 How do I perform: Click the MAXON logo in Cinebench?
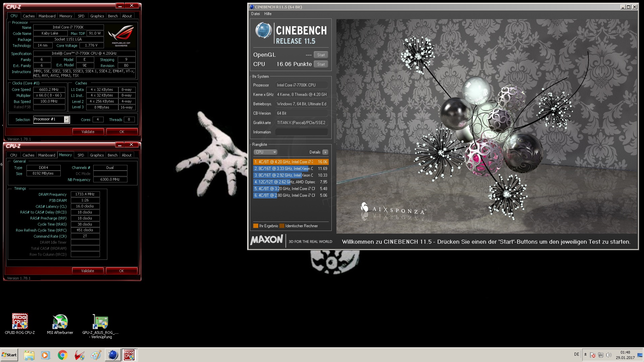point(267,240)
